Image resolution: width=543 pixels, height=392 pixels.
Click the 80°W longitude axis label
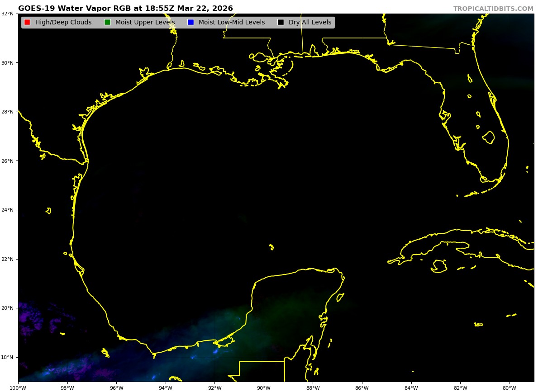pos(510,387)
